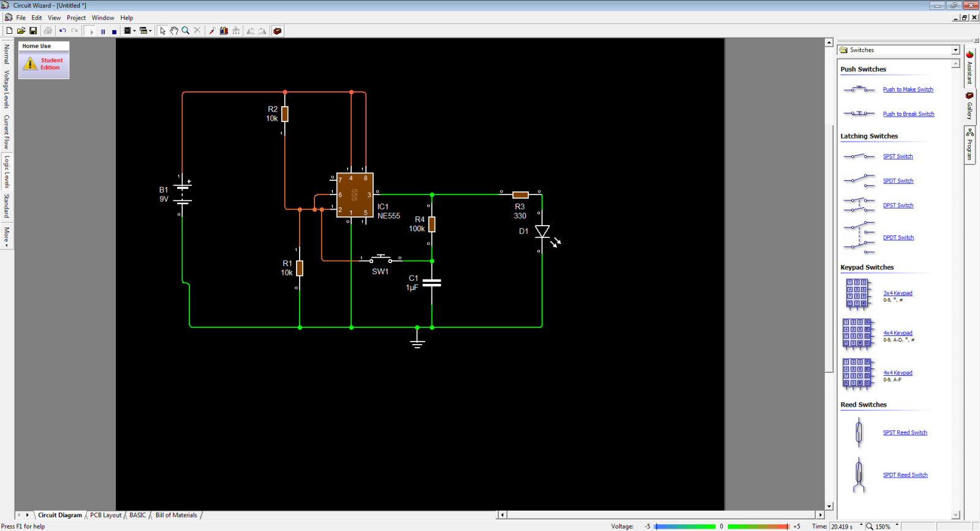Click the Print toolbar icon
The width and height of the screenshot is (980, 531).
pyautogui.click(x=48, y=31)
